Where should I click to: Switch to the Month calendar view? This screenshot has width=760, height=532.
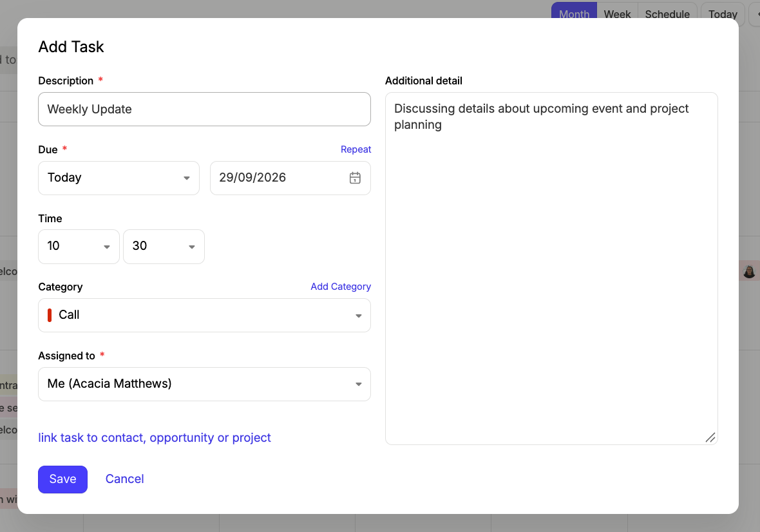pyautogui.click(x=574, y=12)
